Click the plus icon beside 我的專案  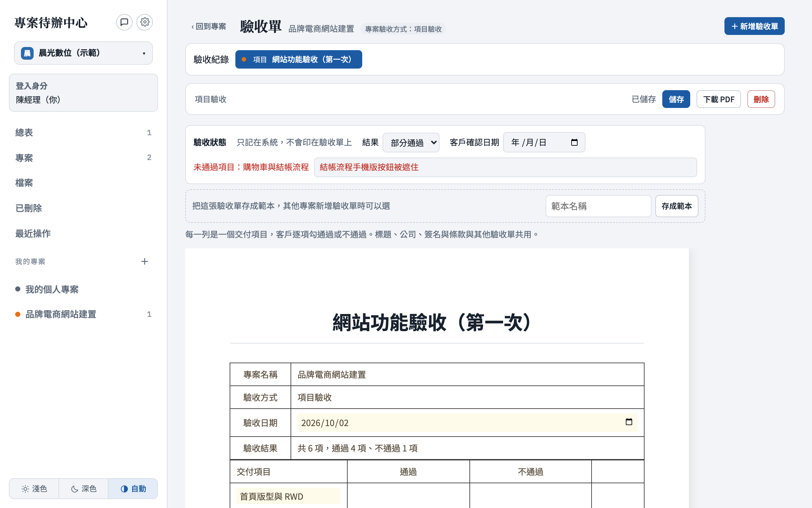point(144,261)
